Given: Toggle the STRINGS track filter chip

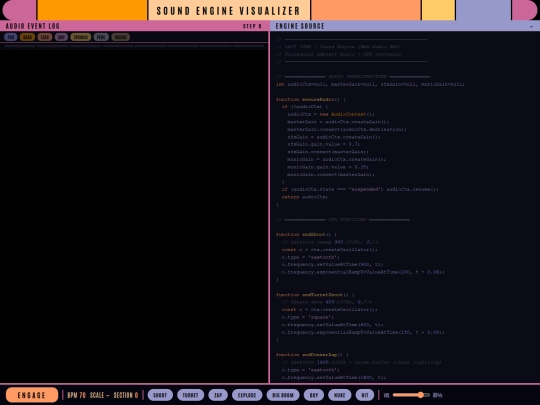Looking at the screenshot, I should (81, 37).
